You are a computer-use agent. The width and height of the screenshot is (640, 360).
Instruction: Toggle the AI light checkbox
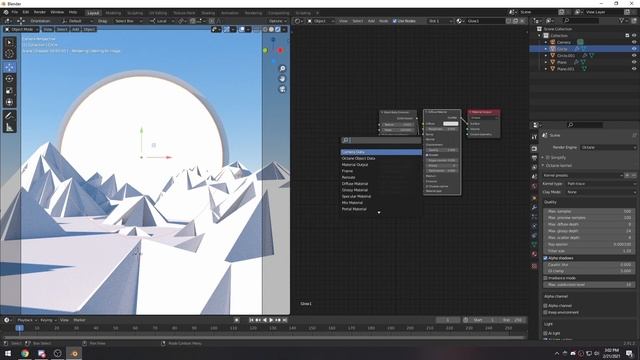point(546,333)
